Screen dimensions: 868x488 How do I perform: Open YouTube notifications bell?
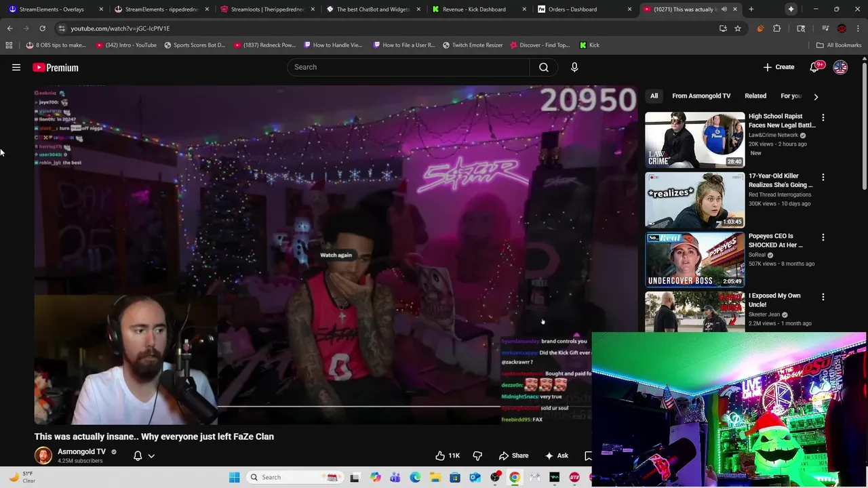coord(815,67)
